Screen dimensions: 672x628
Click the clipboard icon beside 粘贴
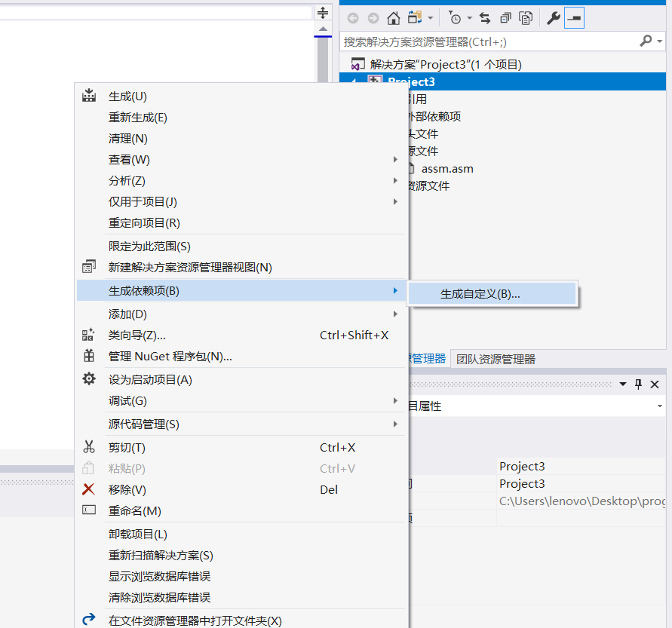pos(87,467)
